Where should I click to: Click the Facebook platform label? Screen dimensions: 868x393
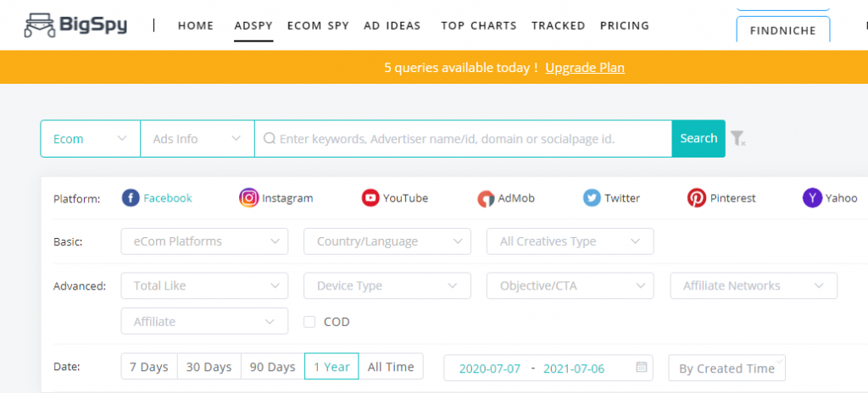point(168,197)
